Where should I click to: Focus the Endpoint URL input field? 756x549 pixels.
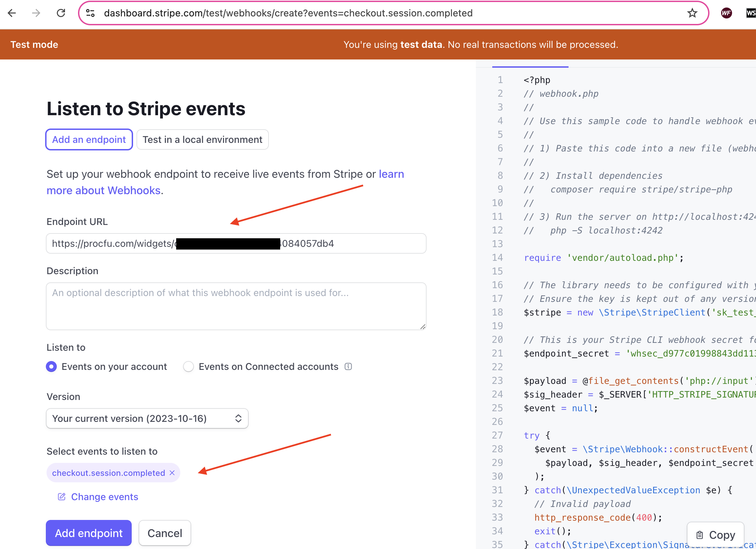(x=236, y=243)
